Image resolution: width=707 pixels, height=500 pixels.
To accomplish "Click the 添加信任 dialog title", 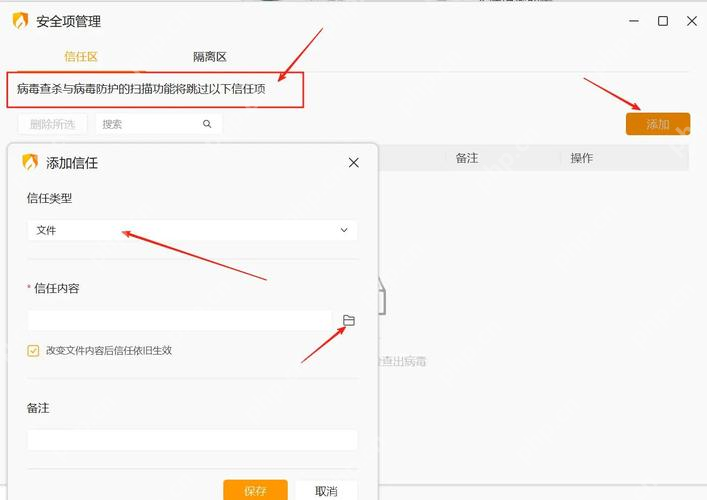I will pos(72,163).
